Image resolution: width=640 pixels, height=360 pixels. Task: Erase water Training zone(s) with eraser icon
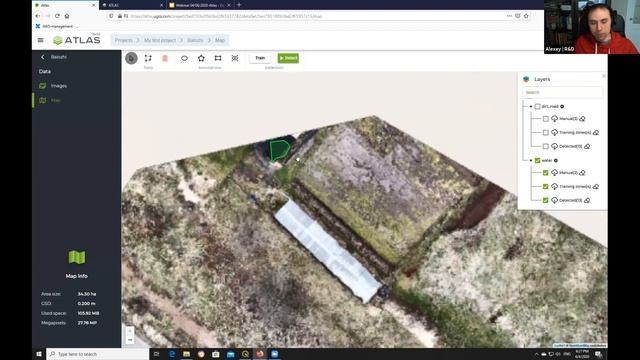[596, 187]
